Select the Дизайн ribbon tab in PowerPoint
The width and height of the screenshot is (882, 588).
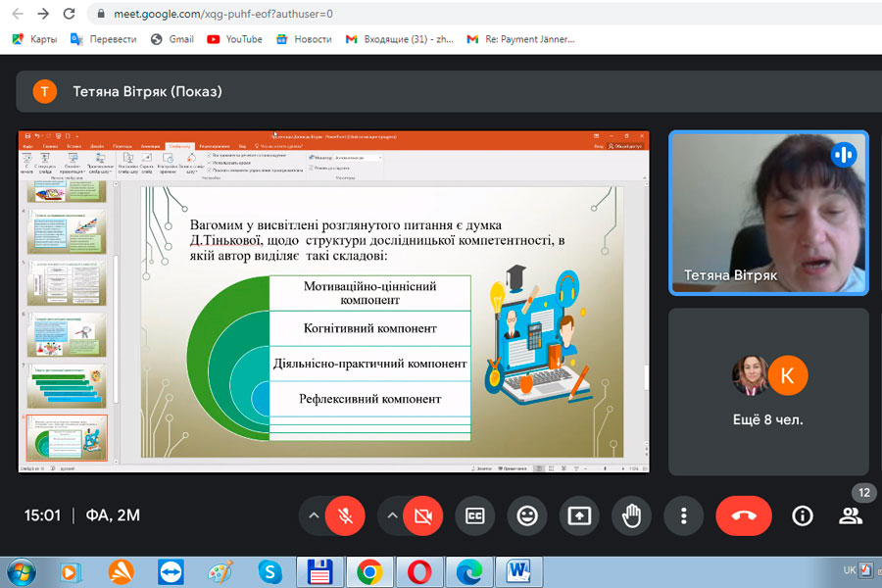point(97,146)
